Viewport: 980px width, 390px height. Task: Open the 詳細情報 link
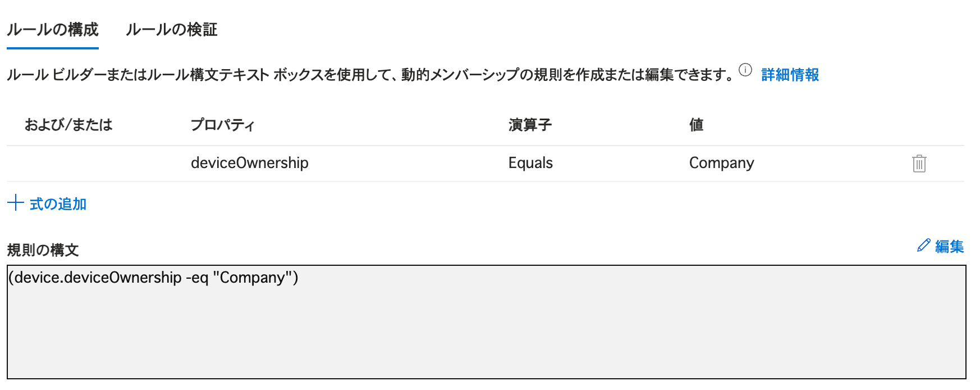tap(790, 75)
